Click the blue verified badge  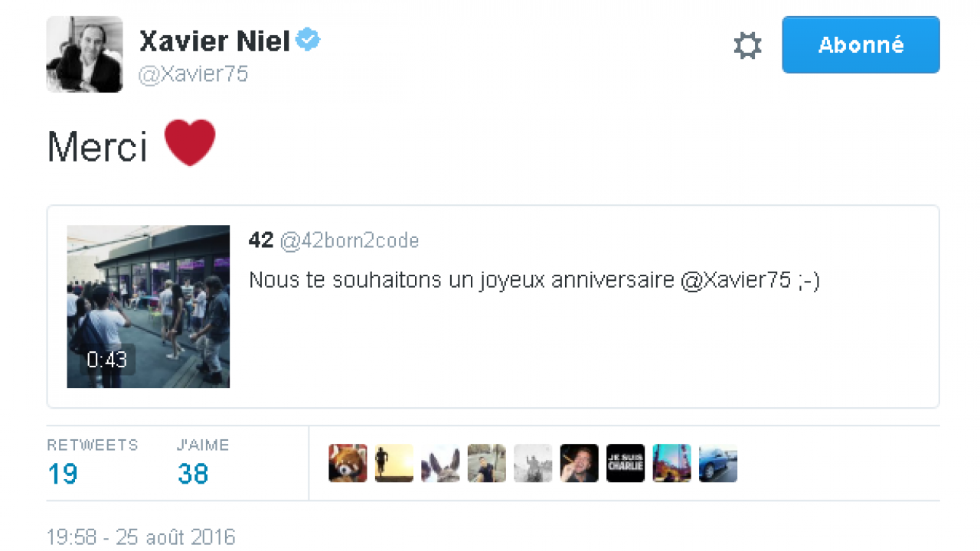click(x=308, y=41)
